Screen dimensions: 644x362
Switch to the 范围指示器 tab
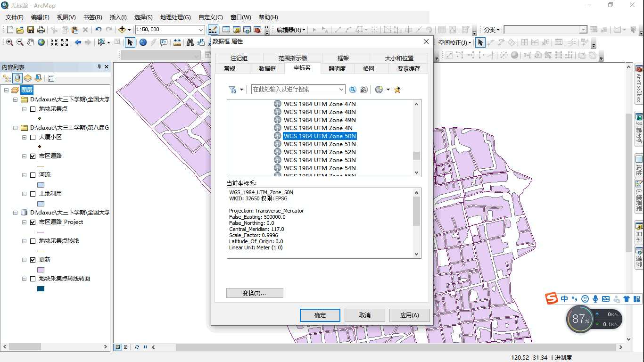[292, 58]
